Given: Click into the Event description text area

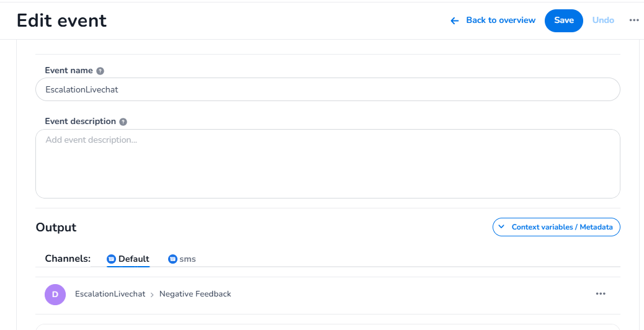Looking at the screenshot, I should click(328, 164).
